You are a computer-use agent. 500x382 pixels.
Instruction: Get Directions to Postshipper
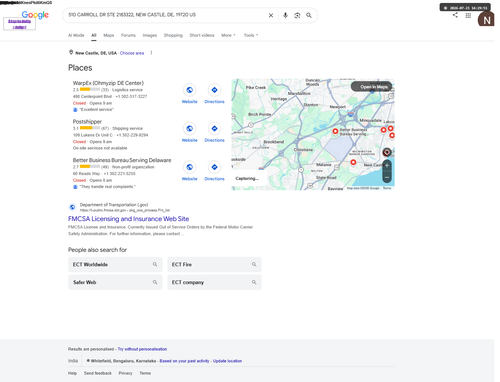click(x=214, y=129)
